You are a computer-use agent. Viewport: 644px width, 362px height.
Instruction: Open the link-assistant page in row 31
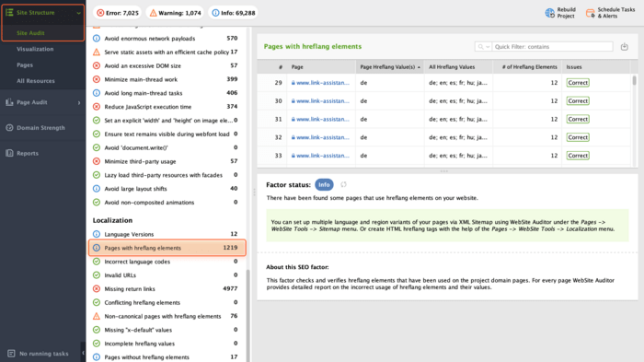pos(323,120)
